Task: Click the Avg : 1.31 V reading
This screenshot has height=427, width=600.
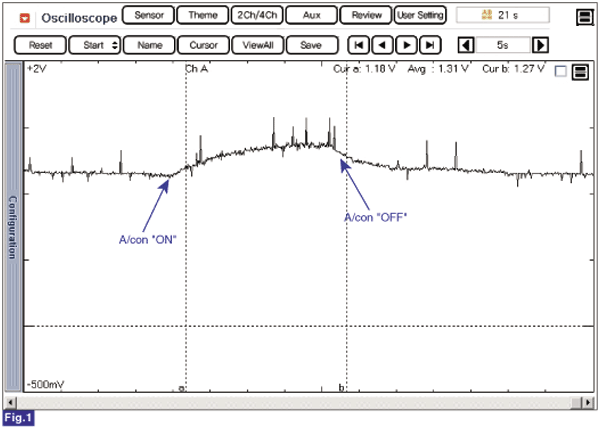Action: (x=438, y=69)
